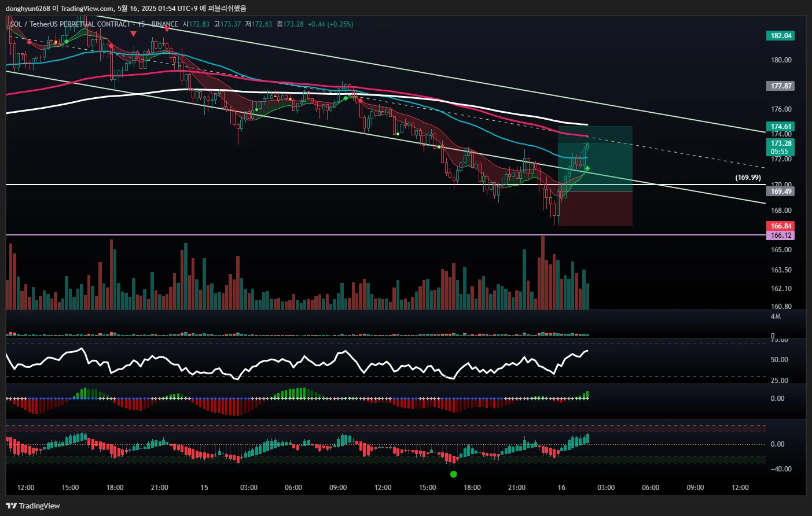Click the SOL / TetherUS PERPETUAL CONTRACT symbol title
The image size is (812, 516).
(x=70, y=24)
